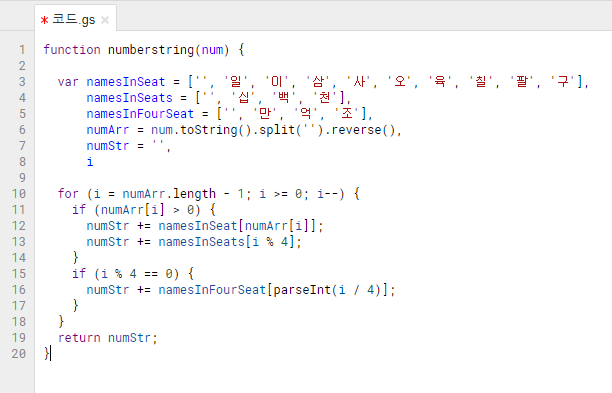612x393 pixels.
Task: Click line number 20 in gutter
Action: click(x=19, y=354)
